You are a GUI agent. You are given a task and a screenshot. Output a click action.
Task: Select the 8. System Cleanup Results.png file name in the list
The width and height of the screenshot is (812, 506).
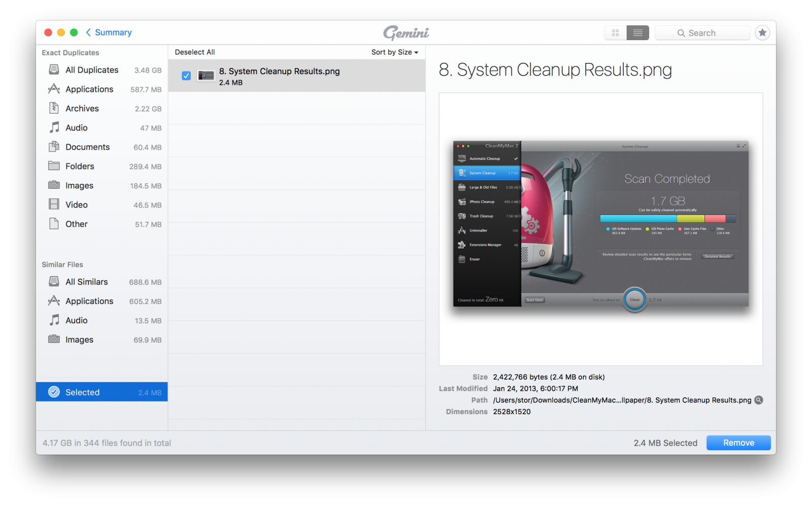(280, 71)
